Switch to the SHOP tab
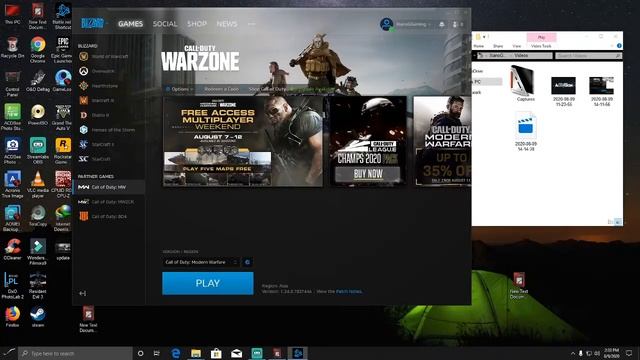640x360 pixels. point(197,24)
